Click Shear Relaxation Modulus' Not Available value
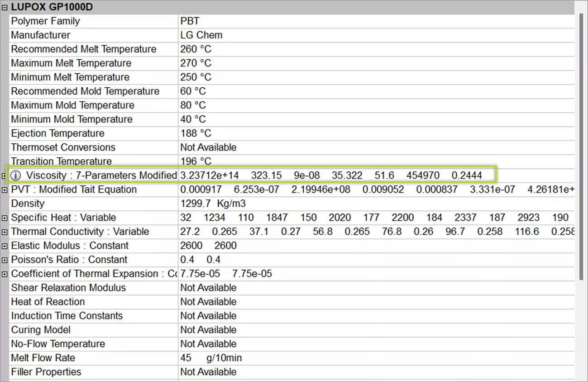 coord(208,288)
